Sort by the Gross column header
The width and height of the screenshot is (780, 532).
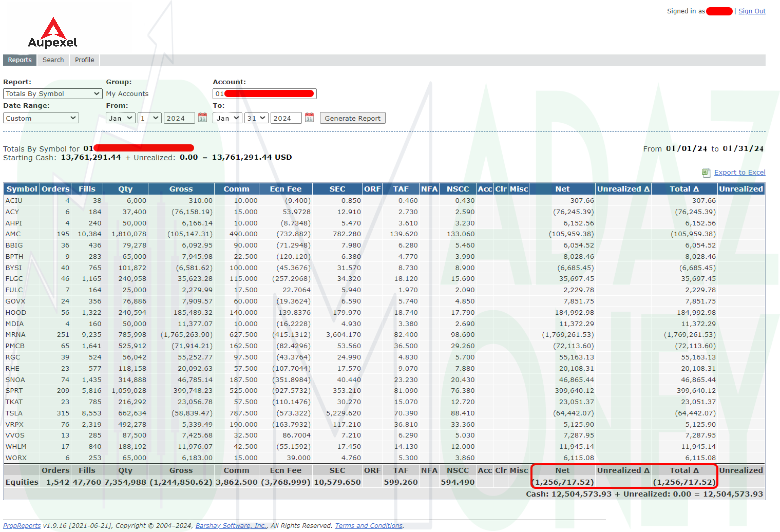(181, 189)
